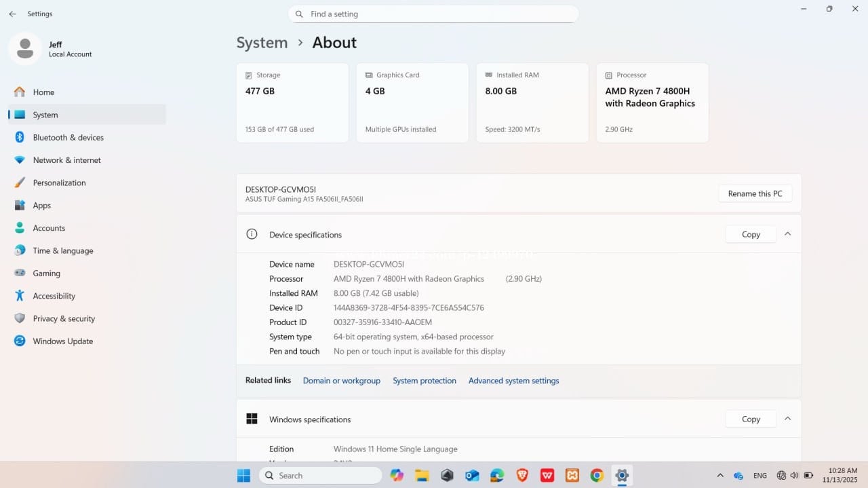Screen dimensions: 868x488
Task: Open Home in the sidebar
Action: [x=87, y=92]
